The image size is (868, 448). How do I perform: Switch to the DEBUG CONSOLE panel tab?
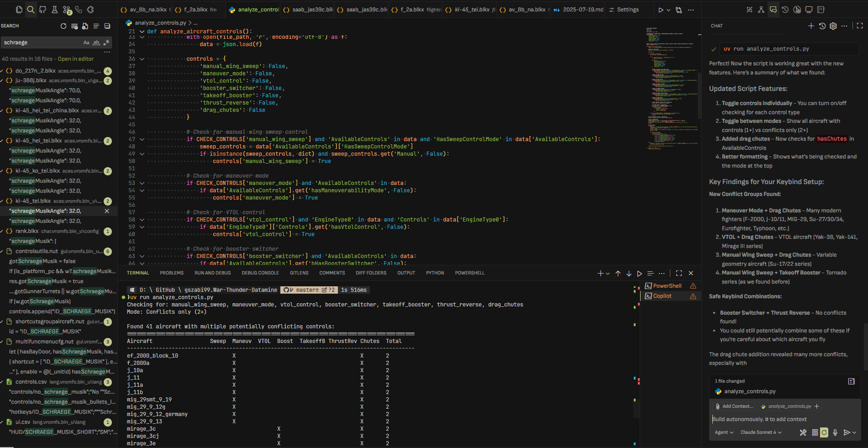pyautogui.click(x=260, y=273)
